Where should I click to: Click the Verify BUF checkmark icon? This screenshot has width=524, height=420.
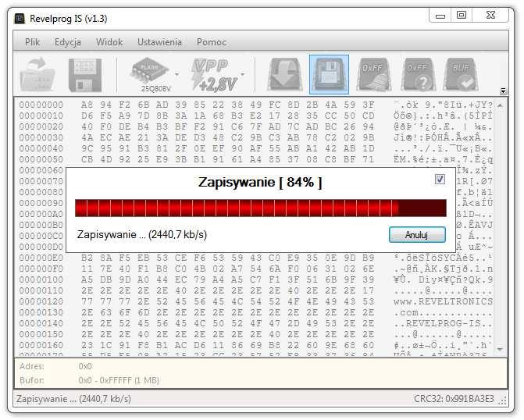462,74
